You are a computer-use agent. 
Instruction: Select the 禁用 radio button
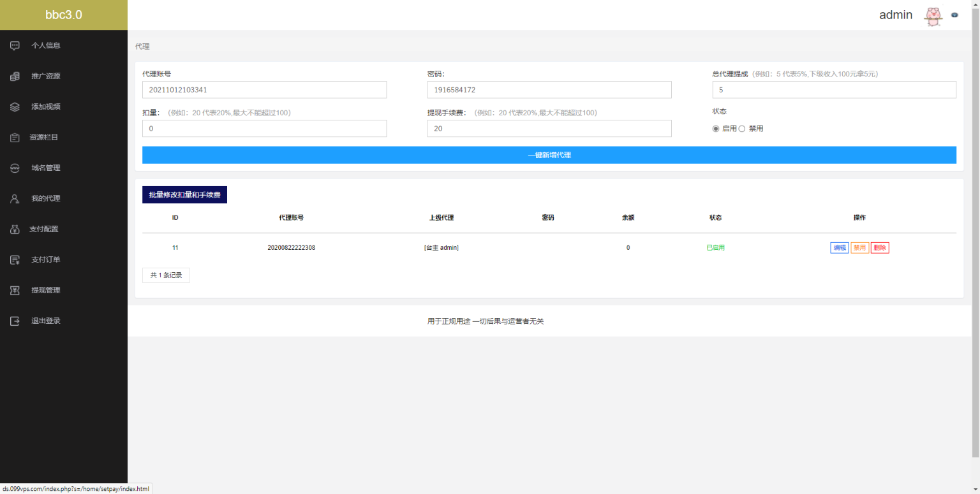tap(742, 129)
